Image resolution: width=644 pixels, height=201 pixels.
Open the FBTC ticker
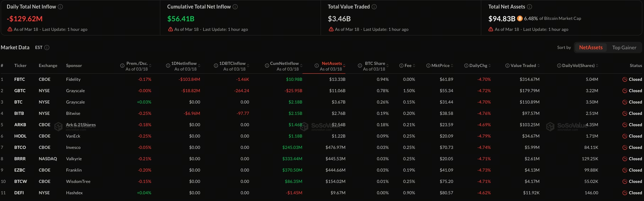(x=20, y=79)
